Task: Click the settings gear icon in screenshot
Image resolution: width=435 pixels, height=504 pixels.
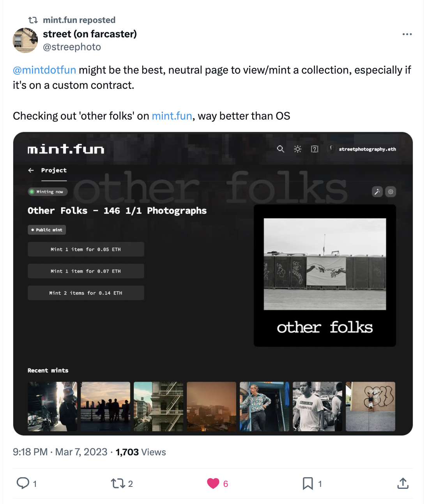Action: [391, 192]
